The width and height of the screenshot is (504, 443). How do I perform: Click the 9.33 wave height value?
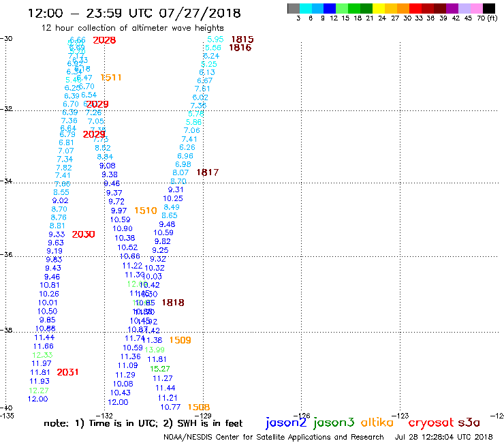pos(57,234)
